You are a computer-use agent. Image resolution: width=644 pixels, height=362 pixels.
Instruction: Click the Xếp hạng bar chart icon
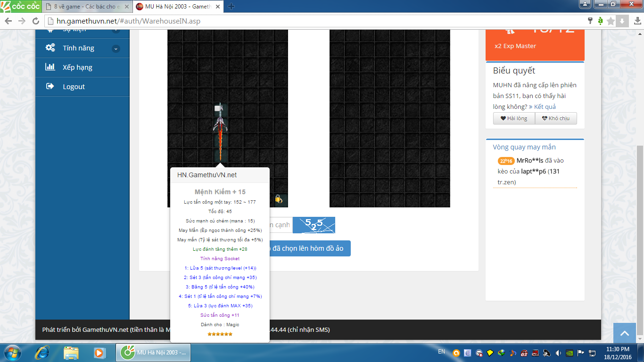coord(50,67)
